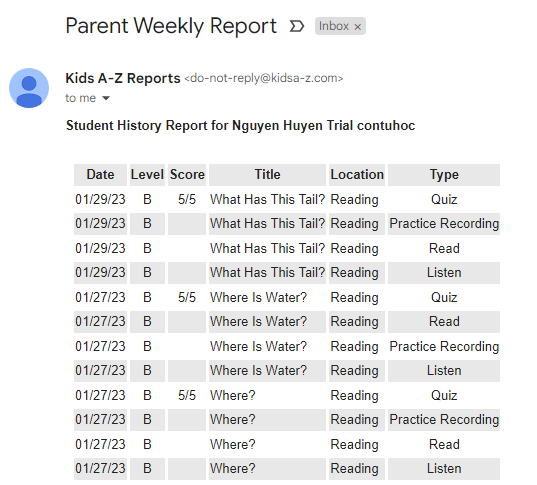Click the Kids A-Z Reports sender name
This screenshot has width=537, height=485.
pyautogui.click(x=123, y=78)
